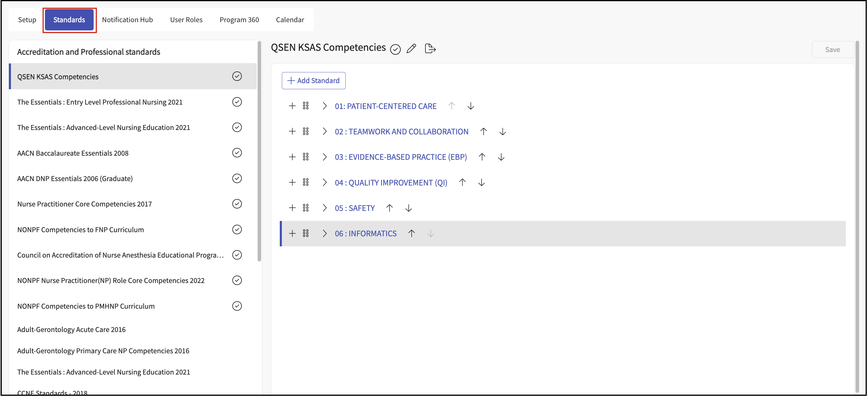The width and height of the screenshot is (868, 397).
Task: Toggle check circle for AACN Baccalaureate Essentials 2008
Action: (237, 153)
